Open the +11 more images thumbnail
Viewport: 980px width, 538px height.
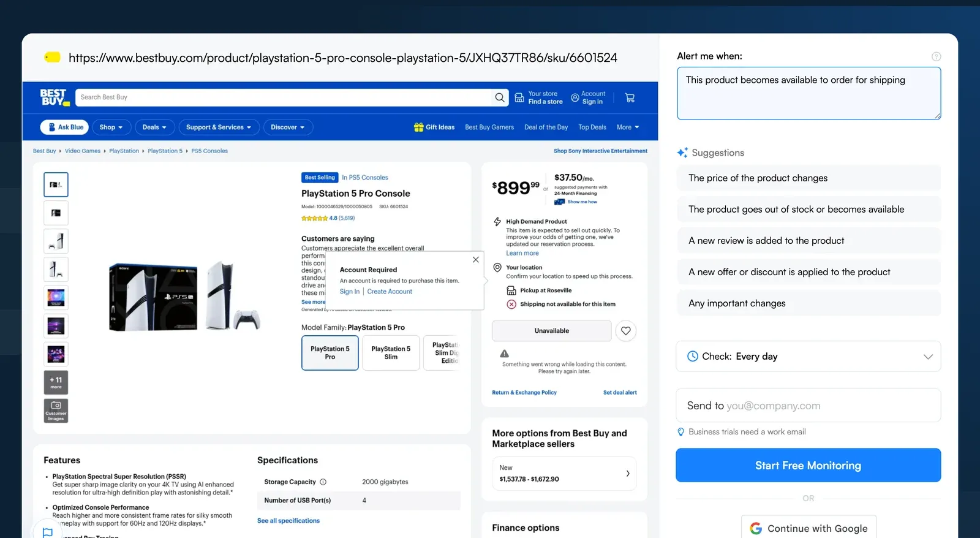pos(56,382)
